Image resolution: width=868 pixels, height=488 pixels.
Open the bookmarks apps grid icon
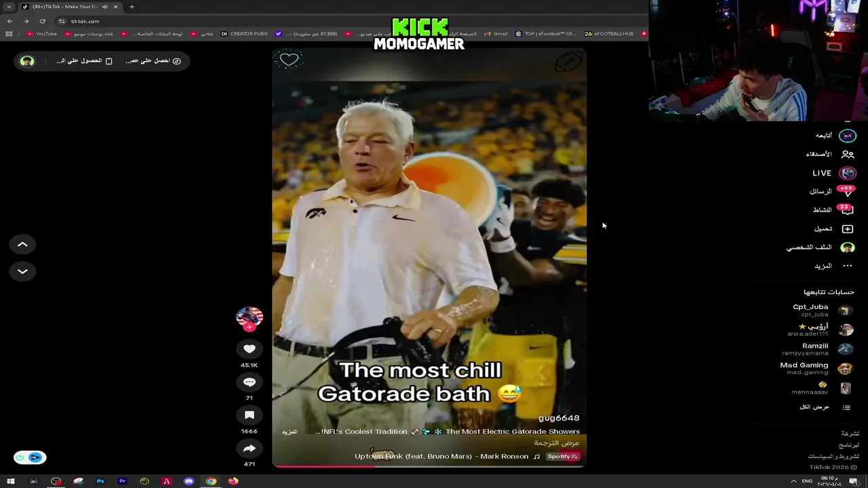click(9, 34)
